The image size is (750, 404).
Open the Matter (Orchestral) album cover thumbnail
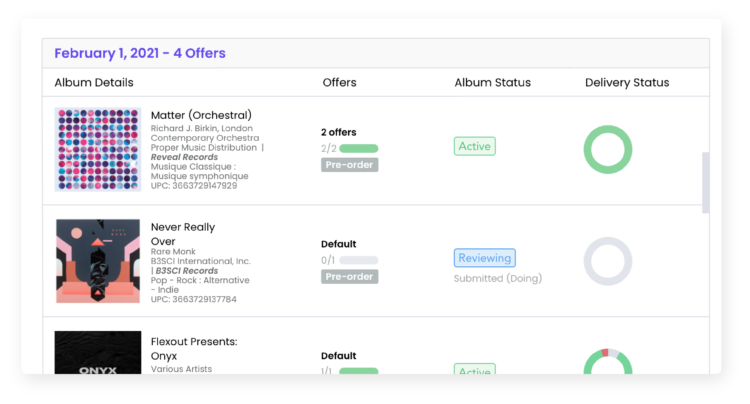click(98, 150)
